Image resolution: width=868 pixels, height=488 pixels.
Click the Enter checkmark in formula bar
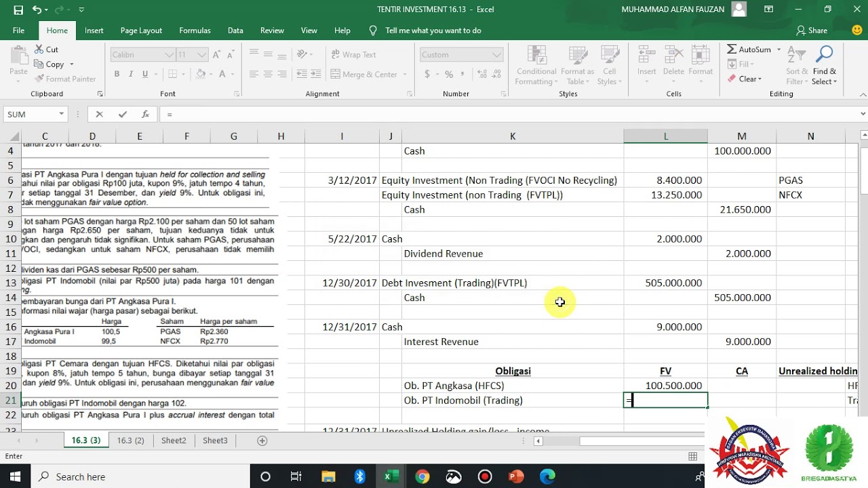(x=123, y=115)
